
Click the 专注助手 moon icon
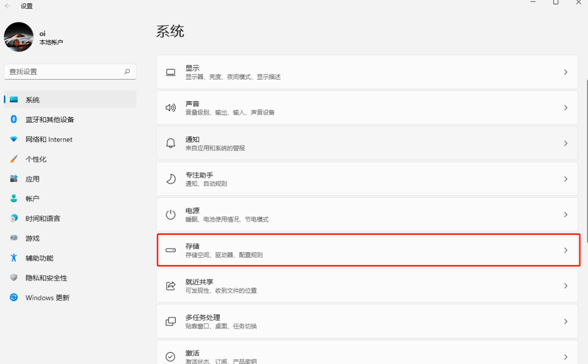[x=171, y=179]
